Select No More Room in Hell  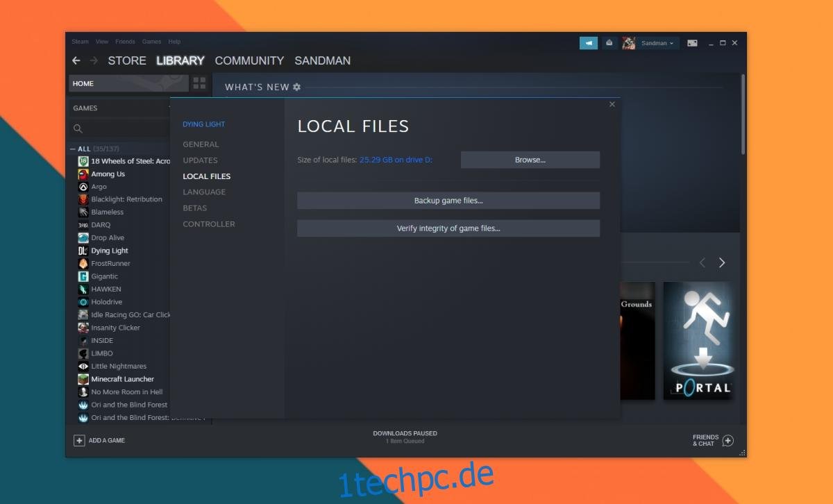pos(127,392)
